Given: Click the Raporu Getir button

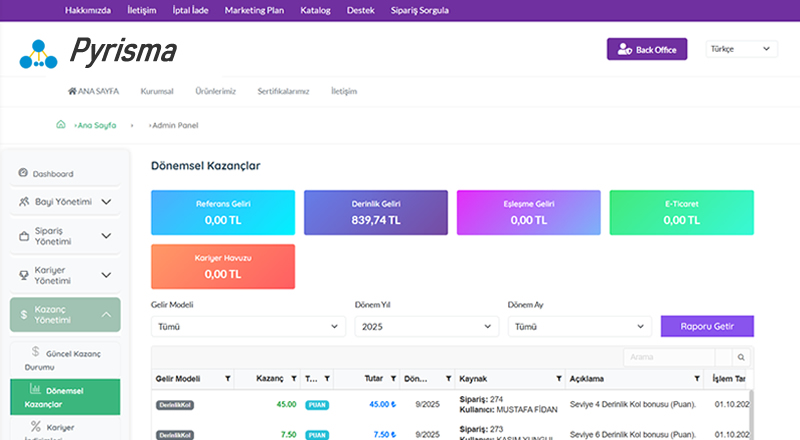Looking at the screenshot, I should point(707,326).
